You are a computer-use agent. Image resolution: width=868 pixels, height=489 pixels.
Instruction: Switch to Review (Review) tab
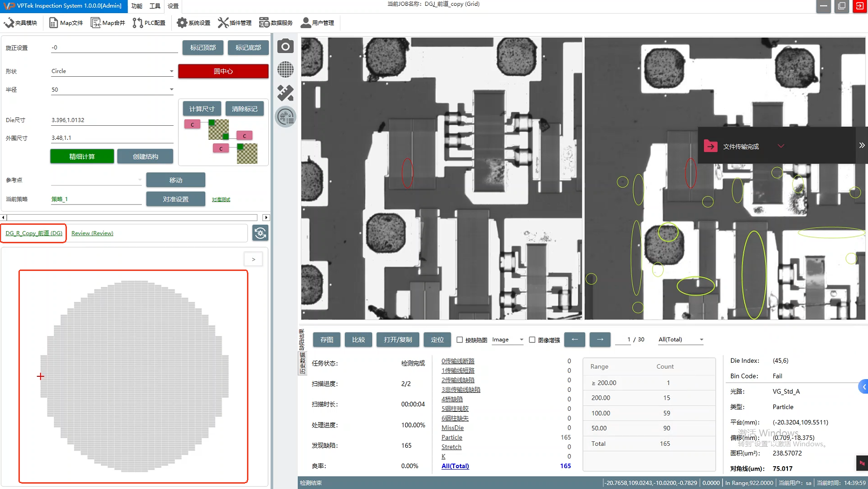pos(92,233)
